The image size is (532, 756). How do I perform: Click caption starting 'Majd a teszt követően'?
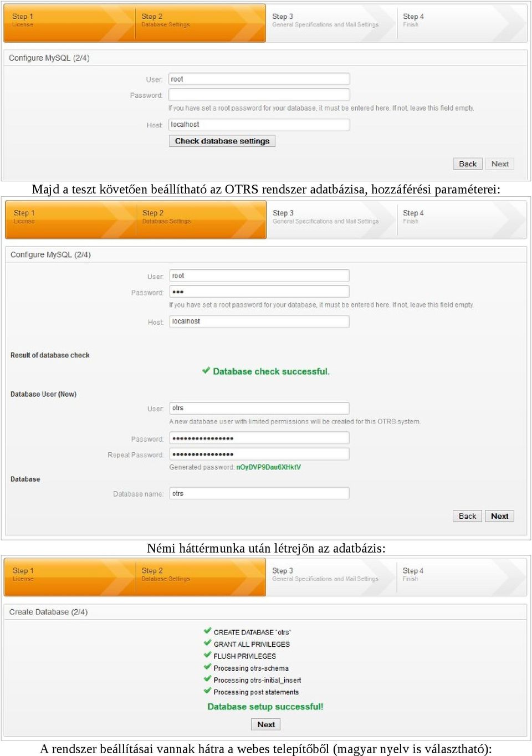tap(266, 189)
